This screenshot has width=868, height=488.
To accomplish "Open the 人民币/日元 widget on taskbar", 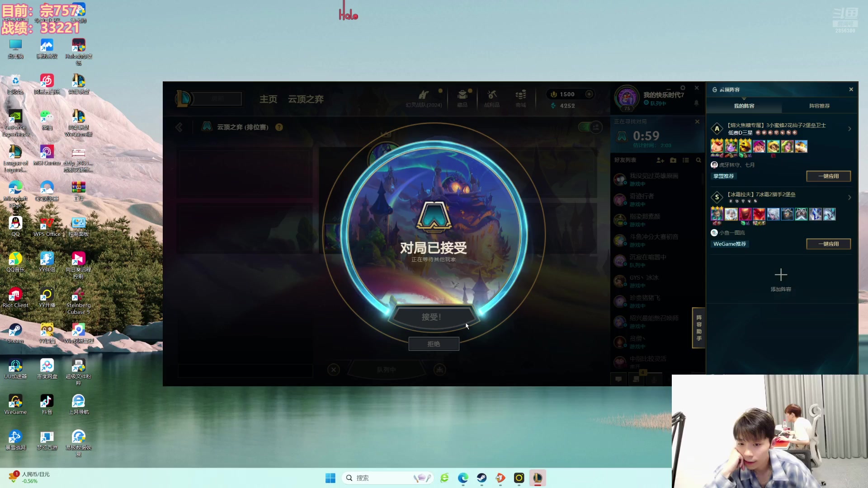I will pyautogui.click(x=29, y=478).
